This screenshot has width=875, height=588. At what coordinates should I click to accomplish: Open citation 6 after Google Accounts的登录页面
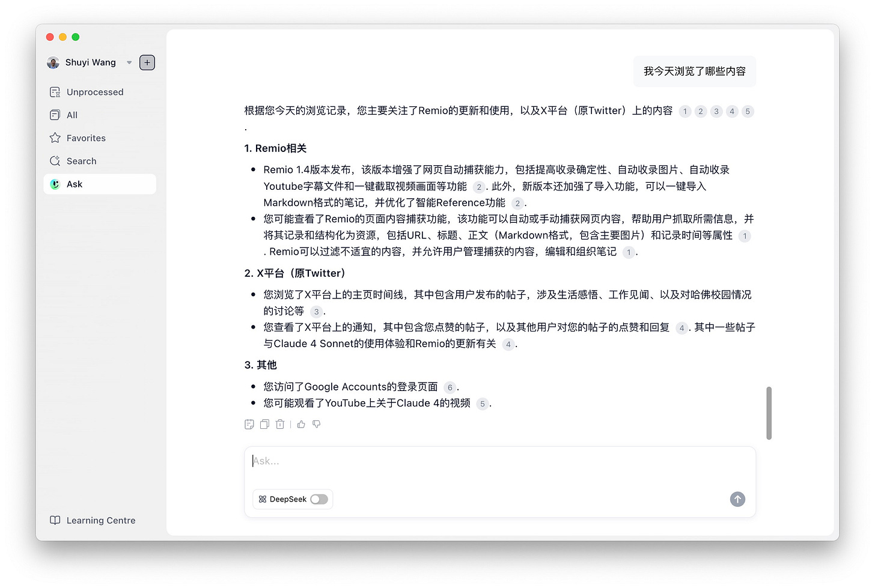(x=450, y=387)
